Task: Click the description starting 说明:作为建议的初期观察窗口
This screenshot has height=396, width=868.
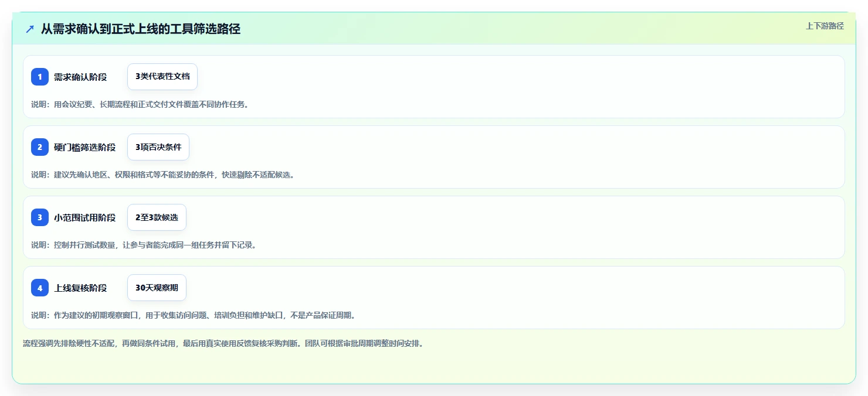Action: coord(194,315)
